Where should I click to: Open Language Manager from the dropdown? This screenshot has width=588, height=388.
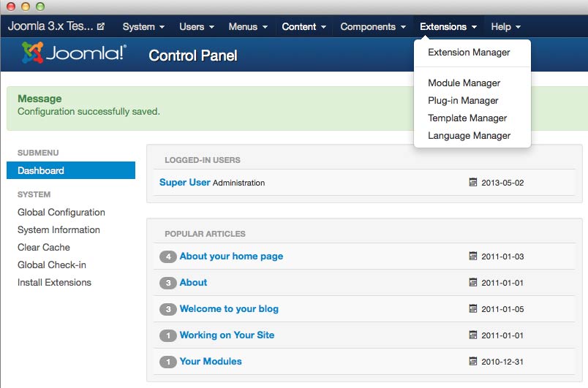click(x=469, y=136)
